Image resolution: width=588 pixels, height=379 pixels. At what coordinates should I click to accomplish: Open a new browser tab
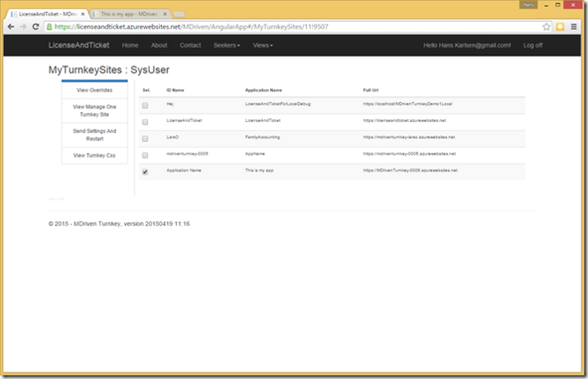click(179, 15)
